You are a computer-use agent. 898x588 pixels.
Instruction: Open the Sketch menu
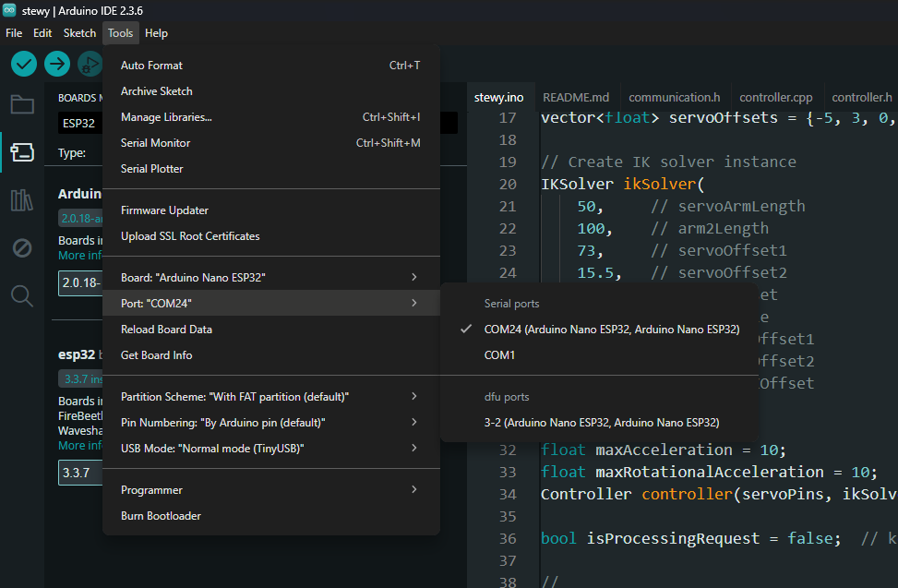[79, 33]
